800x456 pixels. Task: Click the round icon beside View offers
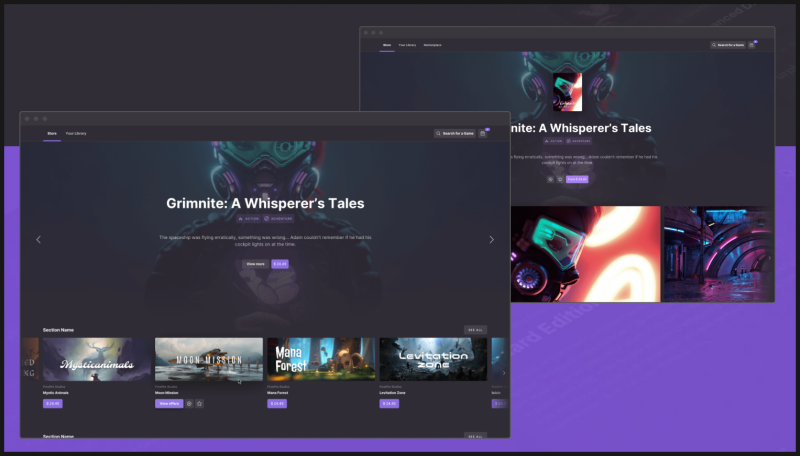click(x=189, y=403)
